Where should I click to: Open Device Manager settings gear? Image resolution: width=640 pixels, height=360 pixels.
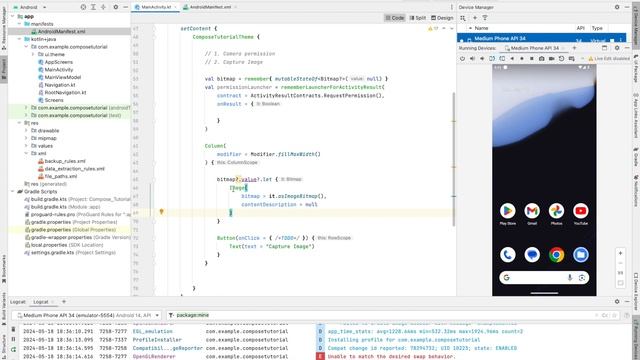(x=617, y=7)
